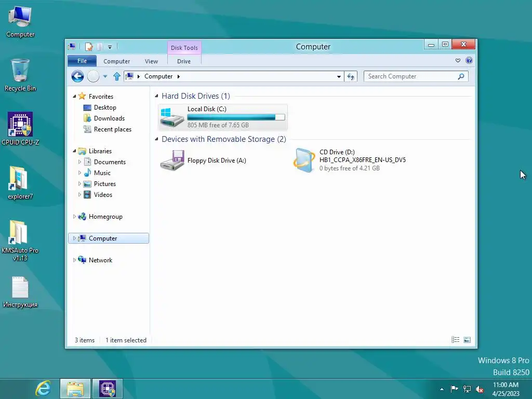
Task: Select the KMSAuto Pro v1.13 desktop shortcut
Action: point(20,241)
